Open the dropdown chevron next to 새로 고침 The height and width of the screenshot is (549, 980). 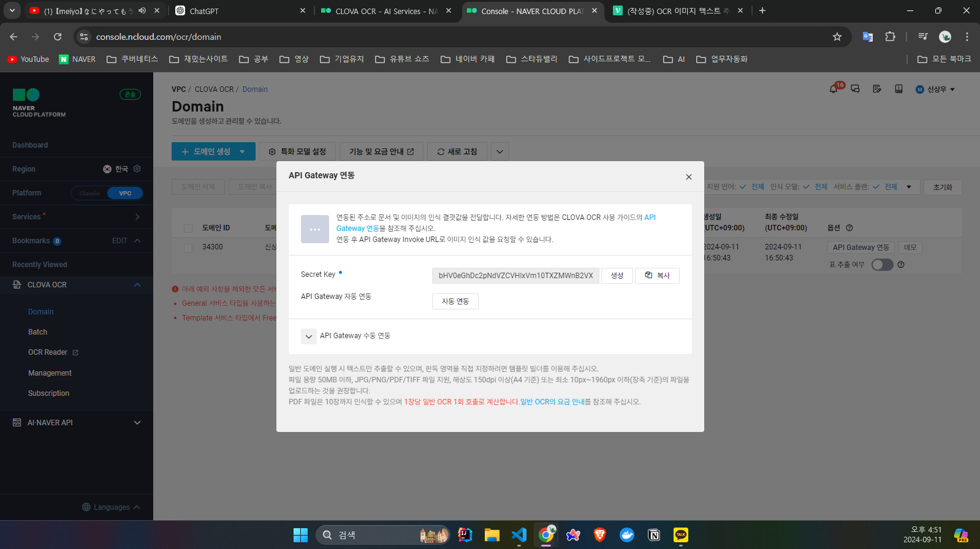pos(500,151)
